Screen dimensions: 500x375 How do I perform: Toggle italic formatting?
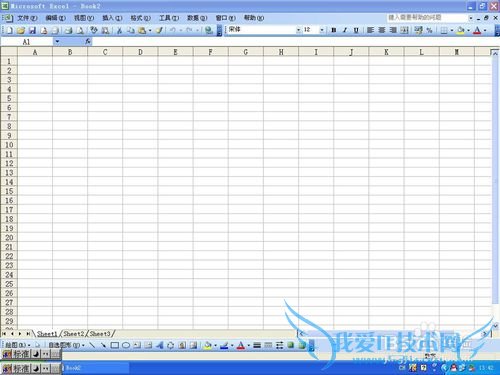[x=345, y=30]
